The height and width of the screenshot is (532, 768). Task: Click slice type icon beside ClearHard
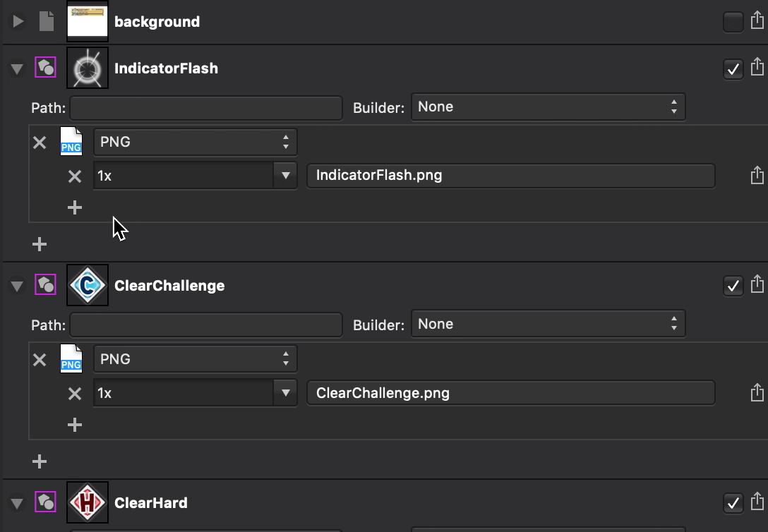click(x=46, y=502)
